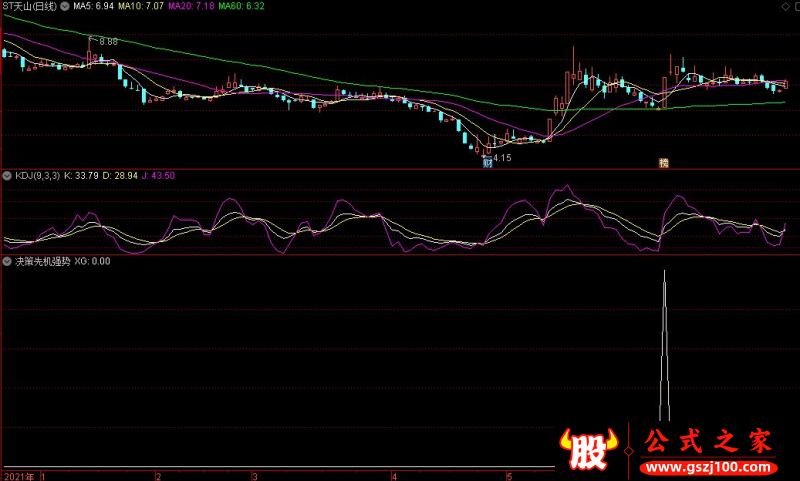The image size is (800, 481).
Task: Click the 决策先机强势 indicator name
Action: [x=42, y=262]
